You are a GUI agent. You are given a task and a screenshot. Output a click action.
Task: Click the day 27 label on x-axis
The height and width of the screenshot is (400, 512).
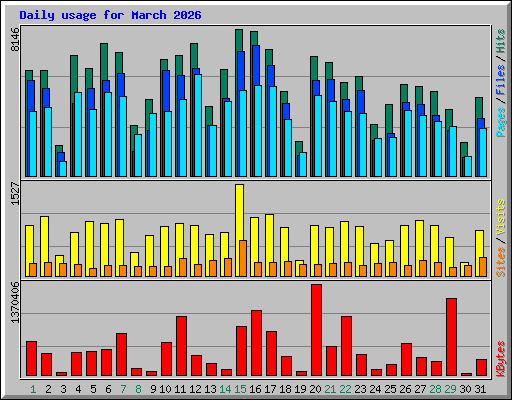[x=420, y=389]
